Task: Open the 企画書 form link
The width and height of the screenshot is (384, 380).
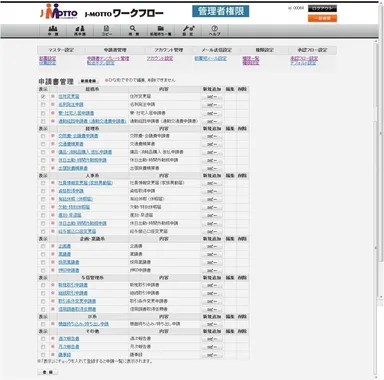Action: (x=65, y=246)
